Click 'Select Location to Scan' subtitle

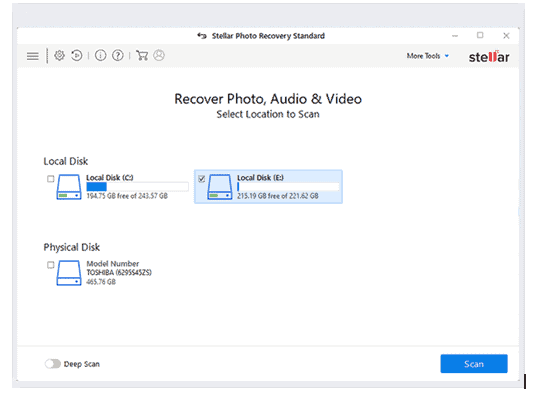pyautogui.click(x=268, y=114)
